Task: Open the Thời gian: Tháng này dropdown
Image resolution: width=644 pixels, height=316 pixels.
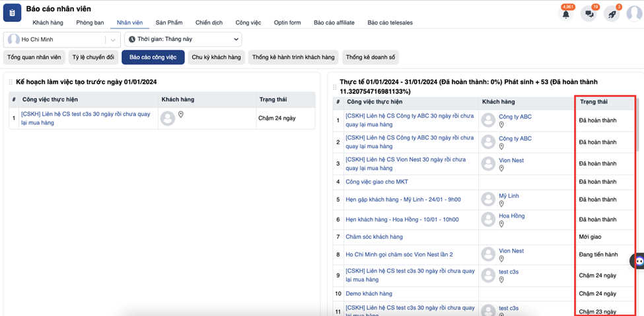Action: 182,40
